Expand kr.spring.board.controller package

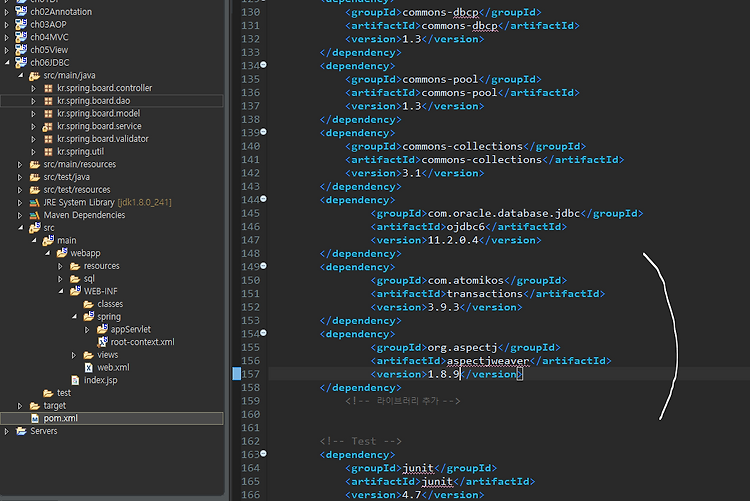coord(33,88)
